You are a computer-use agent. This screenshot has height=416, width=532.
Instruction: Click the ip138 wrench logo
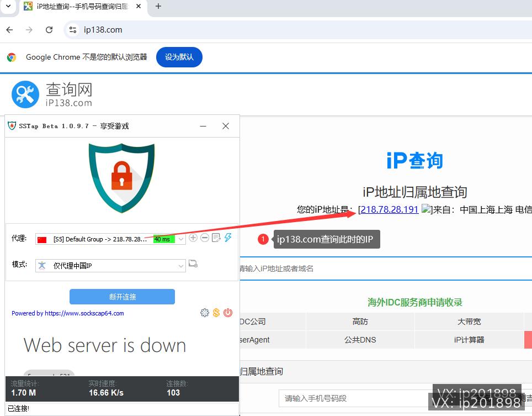point(25,94)
